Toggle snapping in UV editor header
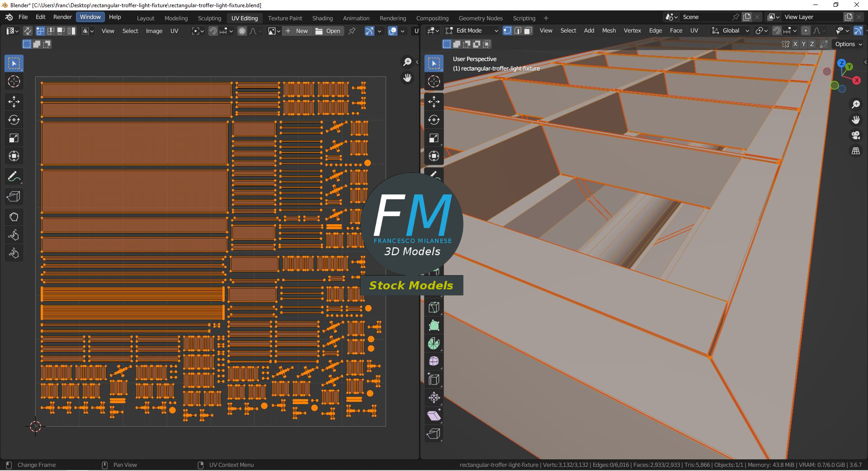The image size is (868, 471). [x=213, y=31]
